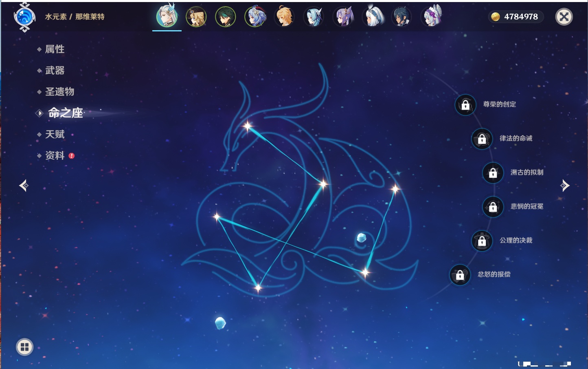Switch to the 武器 weapon tab

[55, 71]
